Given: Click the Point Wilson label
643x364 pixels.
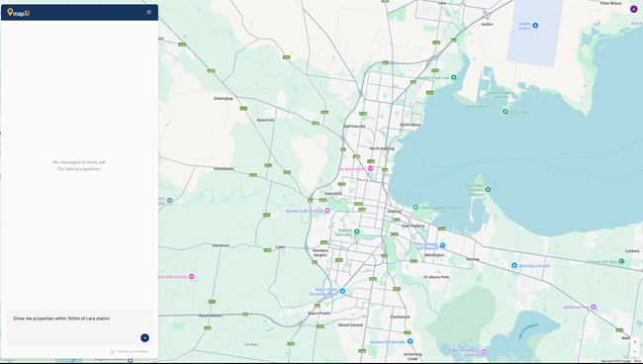Looking at the screenshot, I should coord(611,3).
